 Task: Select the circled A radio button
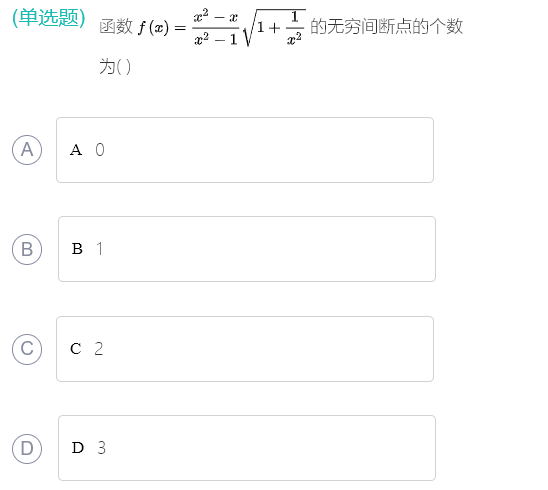27,150
